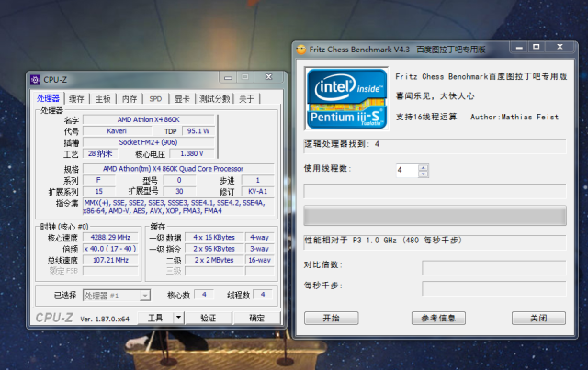
Task: Open the 处理器 #1 selection dropdown
Action: click(x=117, y=296)
